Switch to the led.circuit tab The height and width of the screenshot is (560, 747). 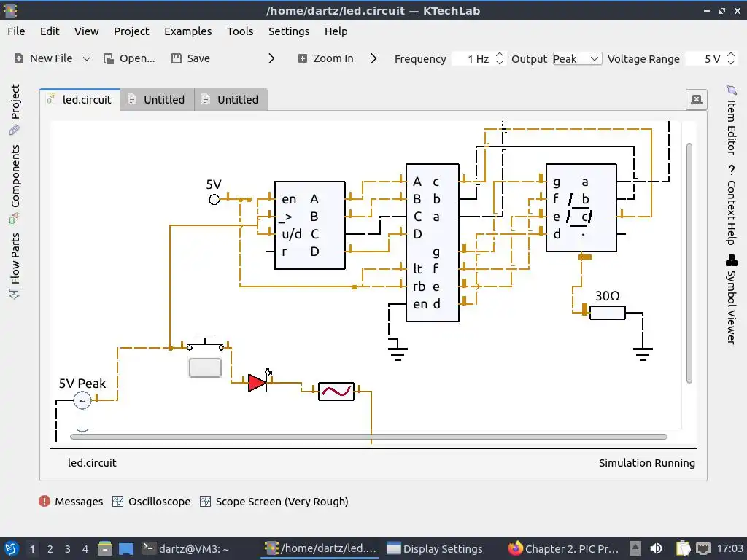pyautogui.click(x=80, y=99)
